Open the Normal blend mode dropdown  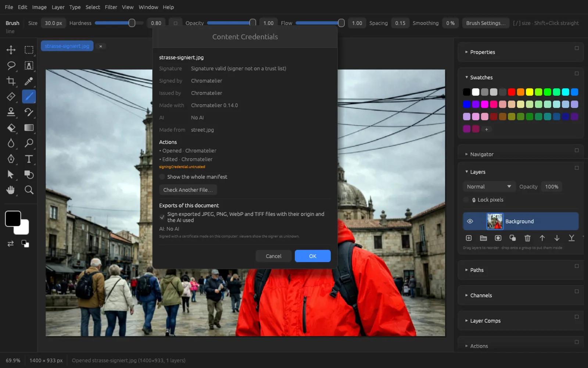pyautogui.click(x=488, y=187)
